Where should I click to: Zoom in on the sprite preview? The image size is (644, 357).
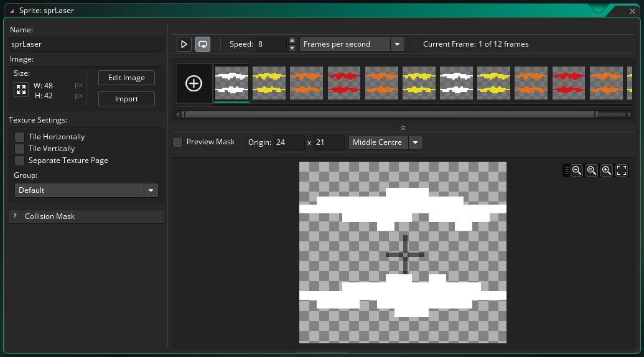coord(607,170)
